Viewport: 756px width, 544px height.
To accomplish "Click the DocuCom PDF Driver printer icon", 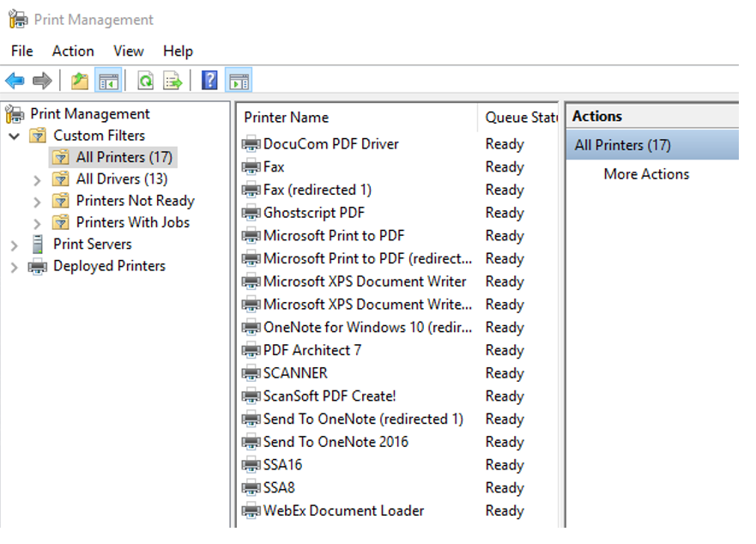I will click(251, 143).
